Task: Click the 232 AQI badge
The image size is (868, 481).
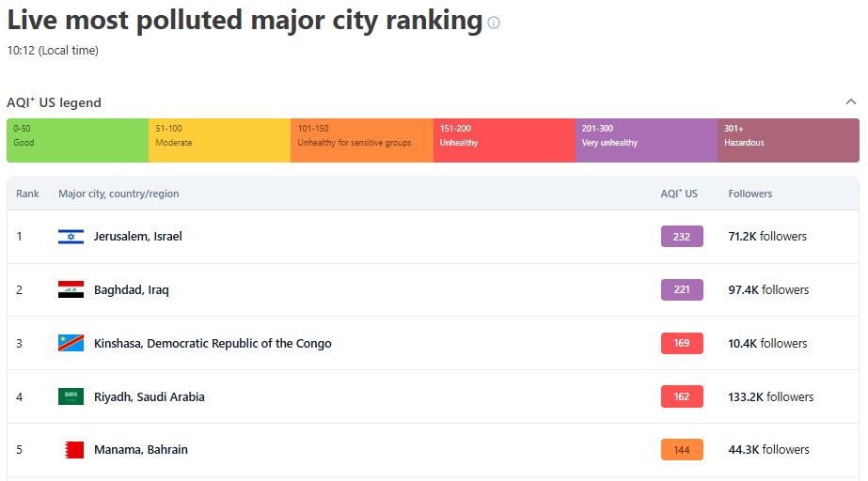Action: [x=682, y=237]
